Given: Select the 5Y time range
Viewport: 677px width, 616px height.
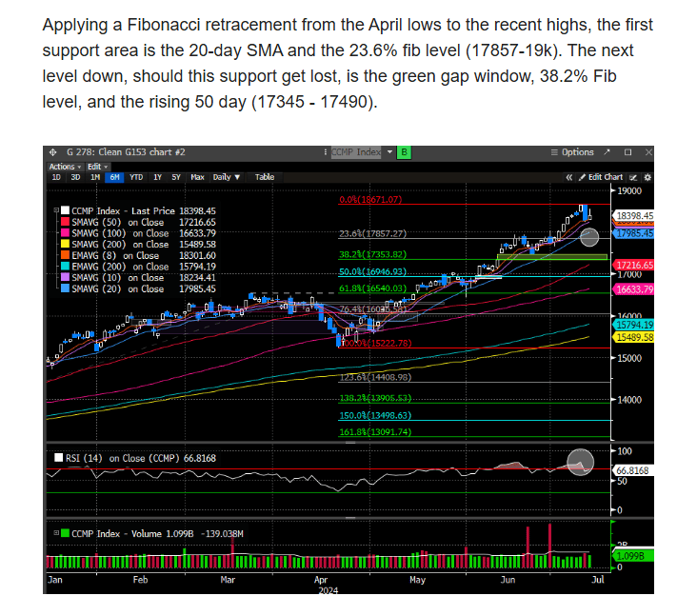Looking at the screenshot, I should [176, 177].
